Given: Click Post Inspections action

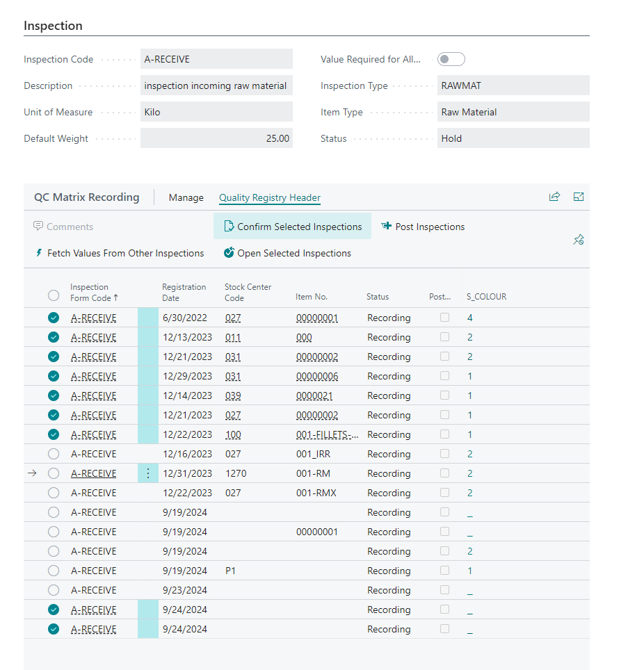Looking at the screenshot, I should [423, 227].
